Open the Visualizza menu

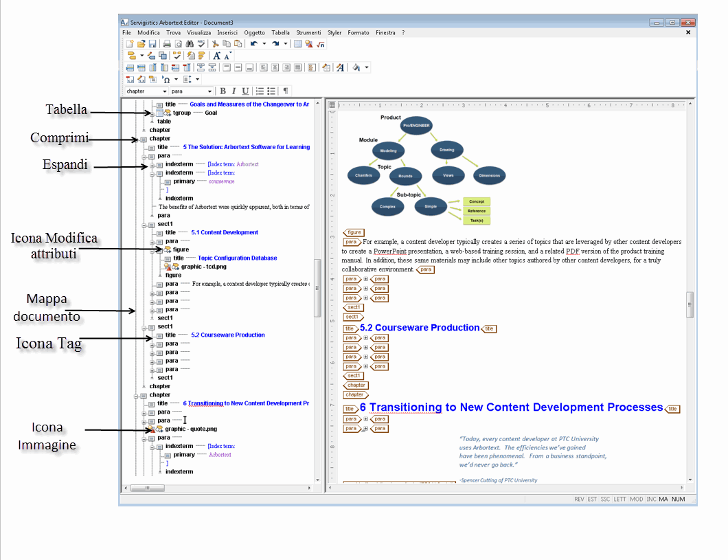(x=198, y=33)
